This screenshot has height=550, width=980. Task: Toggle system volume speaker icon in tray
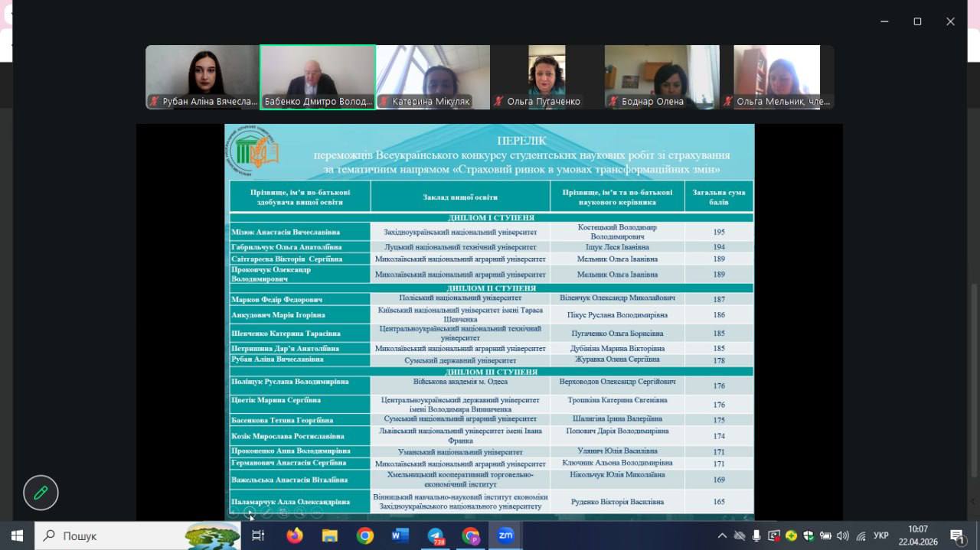click(843, 535)
